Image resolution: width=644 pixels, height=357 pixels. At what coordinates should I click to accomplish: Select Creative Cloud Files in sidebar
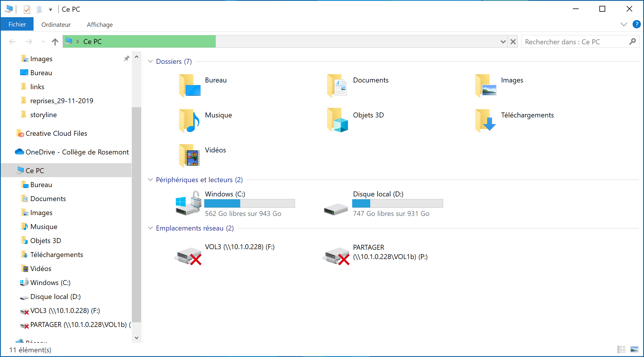point(56,133)
